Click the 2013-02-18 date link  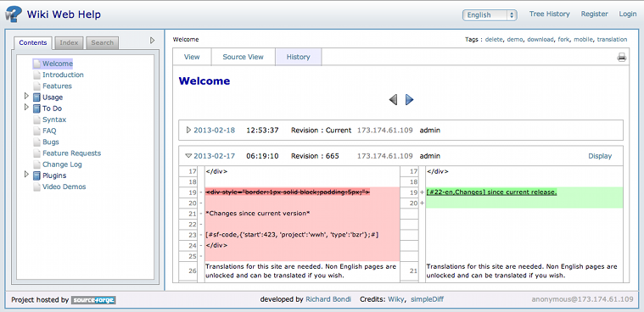click(x=215, y=130)
